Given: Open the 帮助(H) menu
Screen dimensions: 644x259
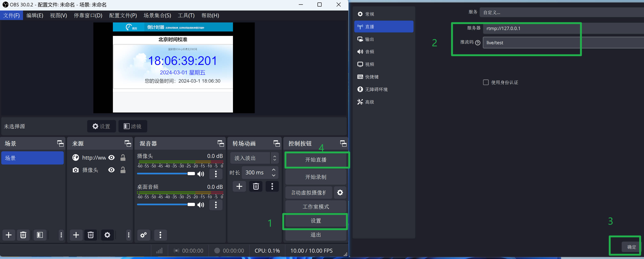Looking at the screenshot, I should [210, 15].
